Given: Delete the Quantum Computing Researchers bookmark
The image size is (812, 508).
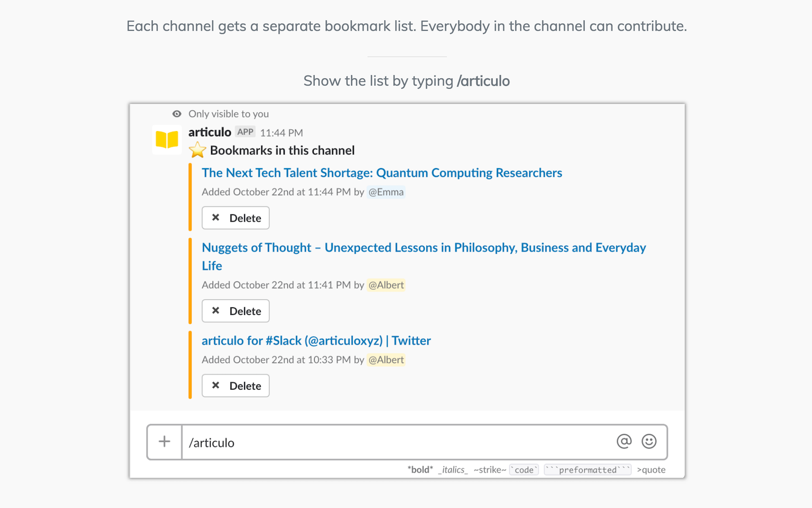Looking at the screenshot, I should point(235,218).
